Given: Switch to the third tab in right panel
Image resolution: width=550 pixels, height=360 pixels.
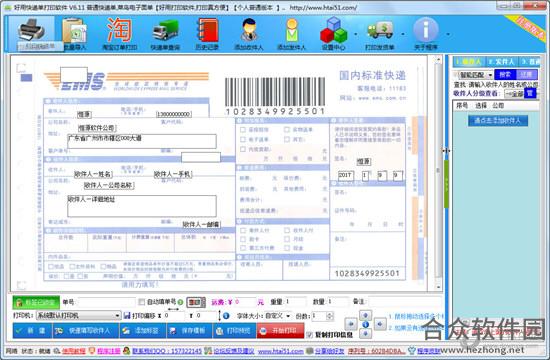Looking at the screenshot, I should [x=530, y=62].
